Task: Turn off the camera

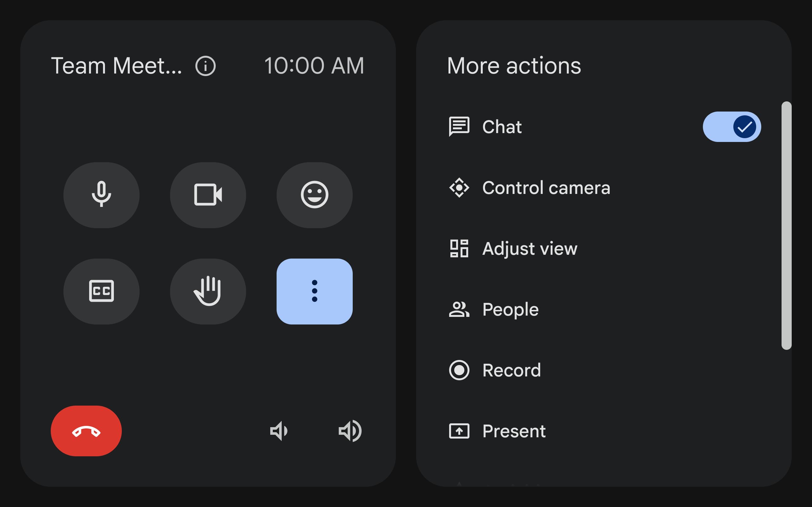Action: tap(208, 195)
